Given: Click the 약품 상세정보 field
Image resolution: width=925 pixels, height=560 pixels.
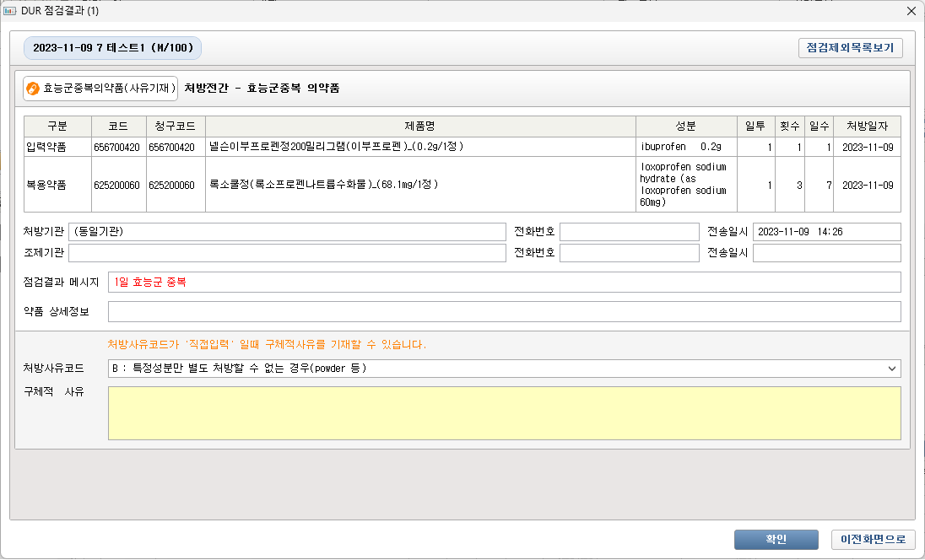Looking at the screenshot, I should [504, 312].
